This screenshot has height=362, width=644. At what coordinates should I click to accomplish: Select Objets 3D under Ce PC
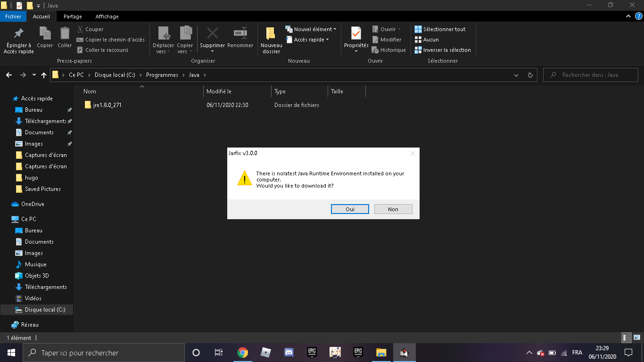tap(37, 276)
